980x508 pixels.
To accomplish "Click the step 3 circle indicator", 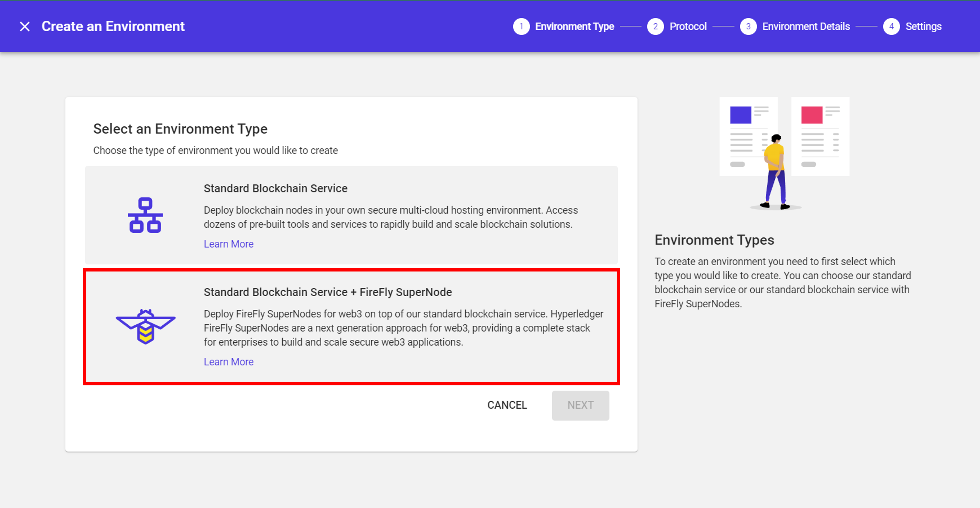I will point(748,26).
